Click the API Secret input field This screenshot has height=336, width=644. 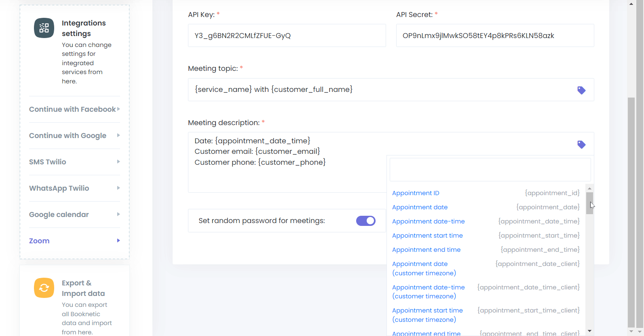tap(495, 36)
